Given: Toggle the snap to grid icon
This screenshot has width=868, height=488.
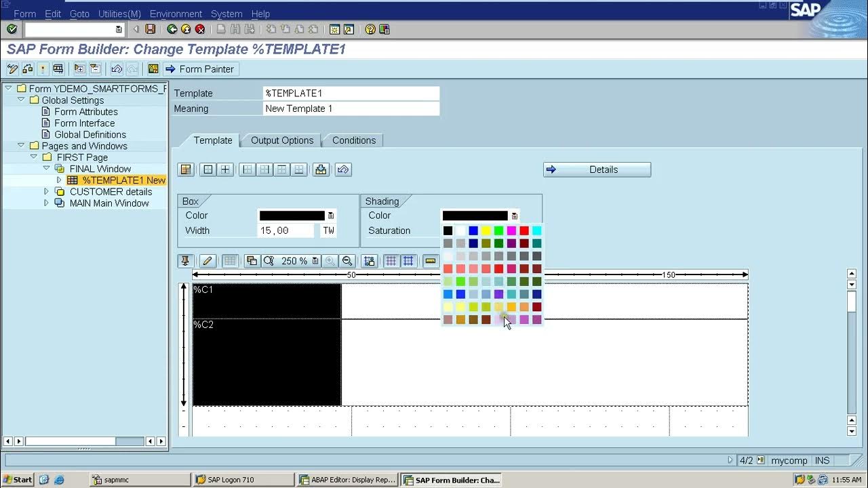Looking at the screenshot, I should [x=408, y=261].
